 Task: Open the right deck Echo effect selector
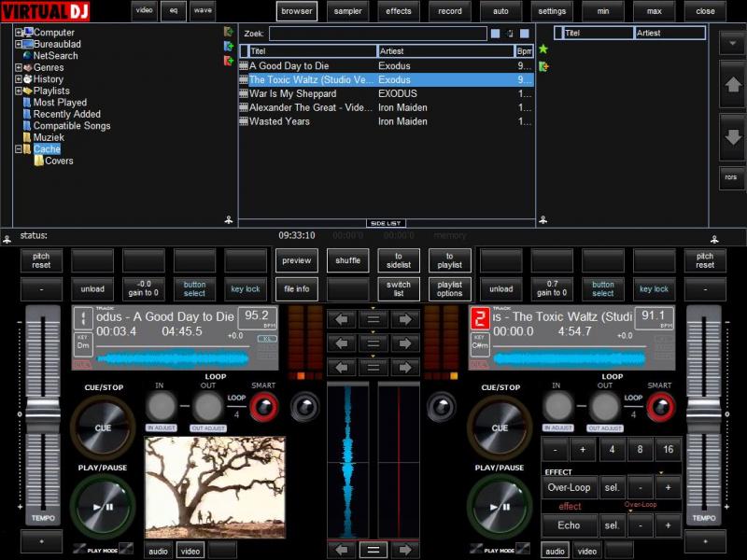coord(612,525)
